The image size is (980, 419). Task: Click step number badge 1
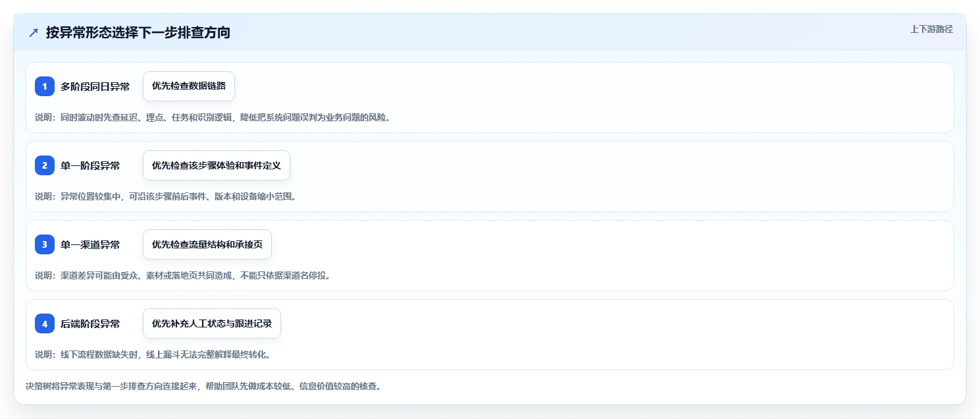[45, 86]
